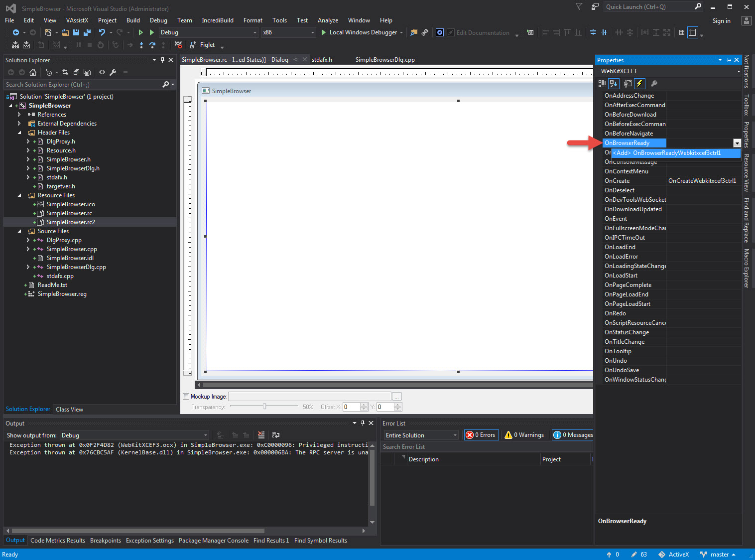Select Add OnBrowserReadyWebkitxcef3ctrl1 option

675,153
